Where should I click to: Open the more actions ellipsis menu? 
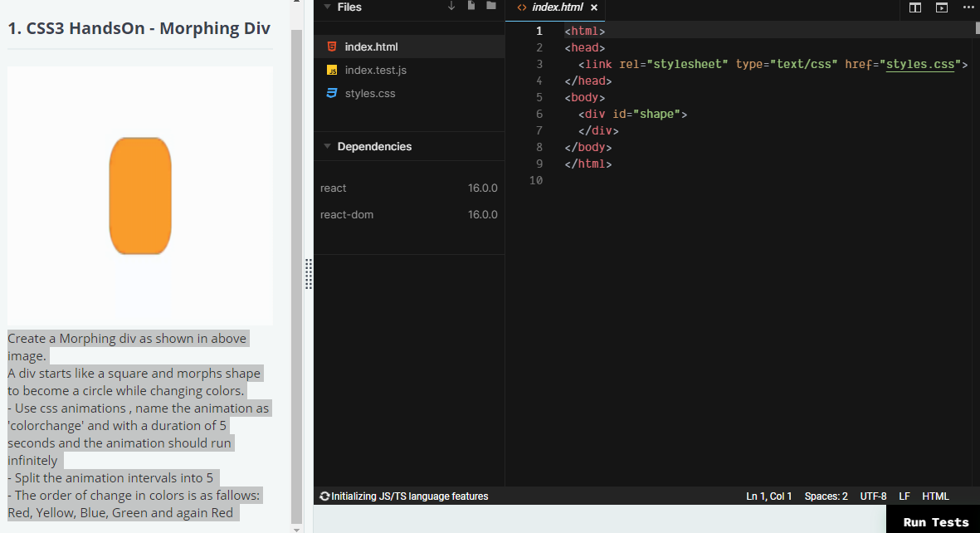coord(967,8)
